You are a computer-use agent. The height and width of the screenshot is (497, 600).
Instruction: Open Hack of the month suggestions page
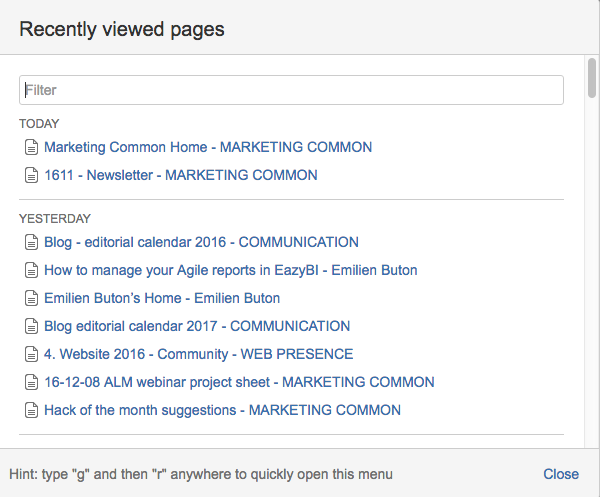pos(222,410)
